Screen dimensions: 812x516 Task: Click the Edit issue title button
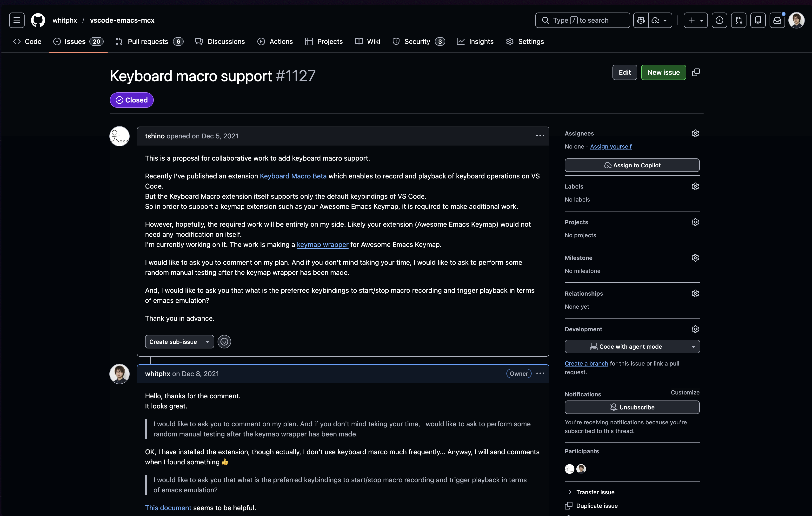(x=625, y=72)
